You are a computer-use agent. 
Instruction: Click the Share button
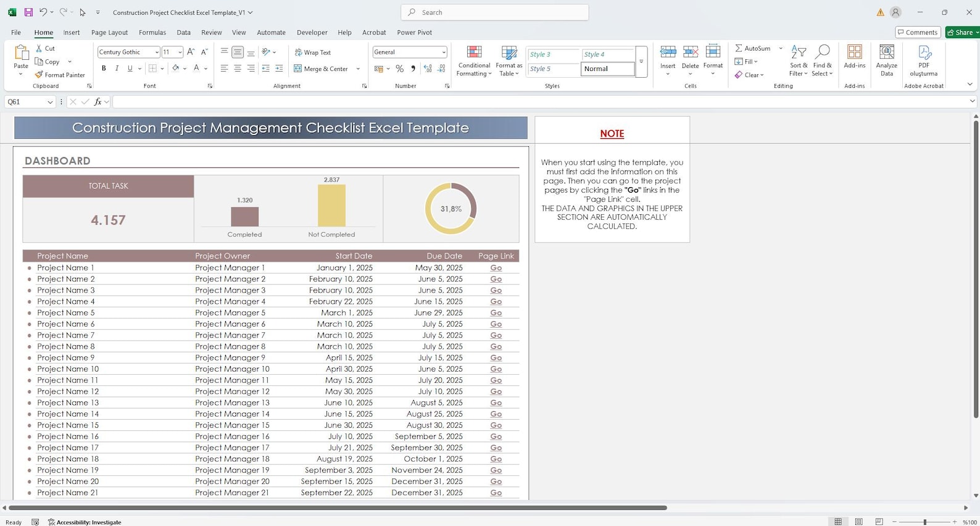[x=962, y=32]
